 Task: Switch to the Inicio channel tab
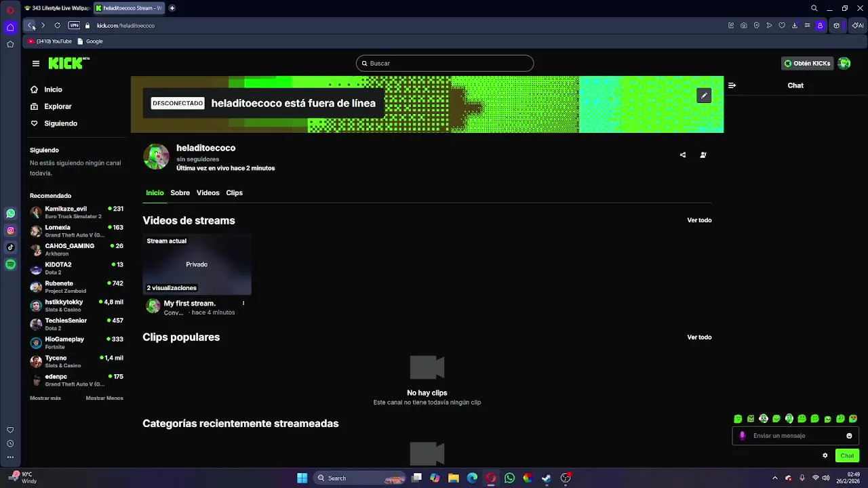click(x=155, y=193)
